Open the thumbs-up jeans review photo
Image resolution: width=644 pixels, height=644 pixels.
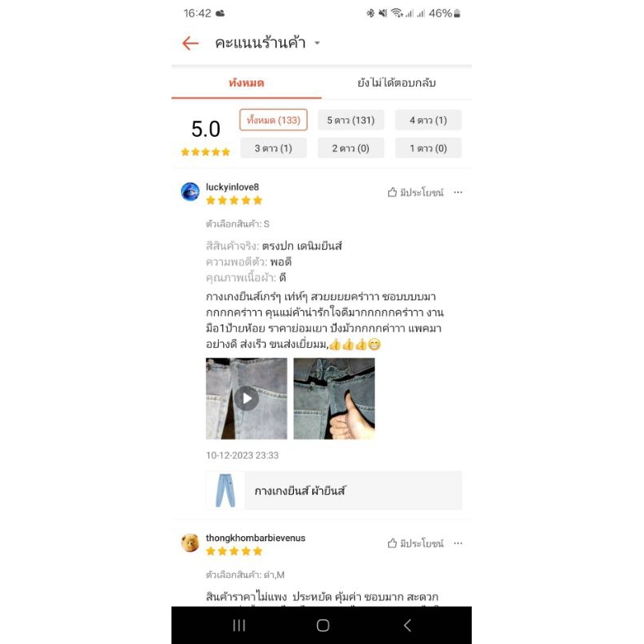334,398
